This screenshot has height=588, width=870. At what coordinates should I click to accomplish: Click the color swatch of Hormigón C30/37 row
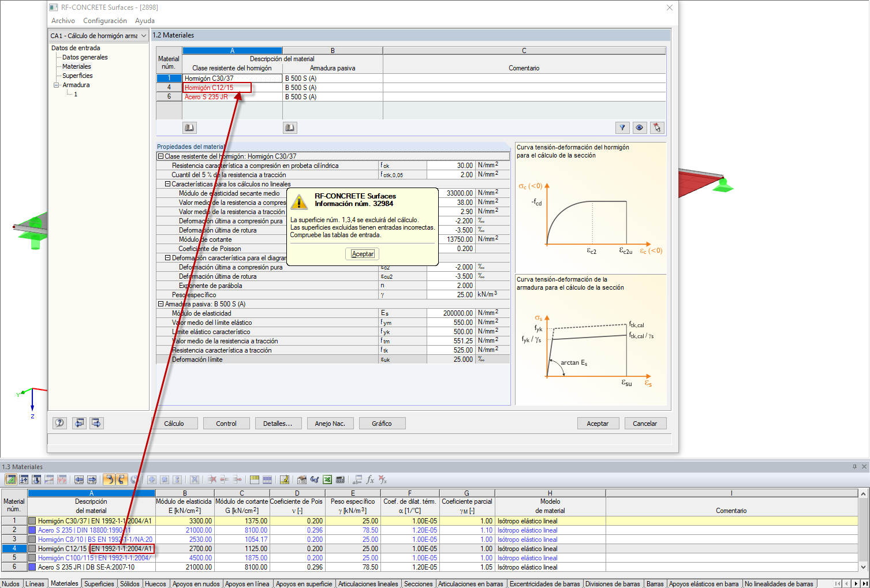[32, 521]
